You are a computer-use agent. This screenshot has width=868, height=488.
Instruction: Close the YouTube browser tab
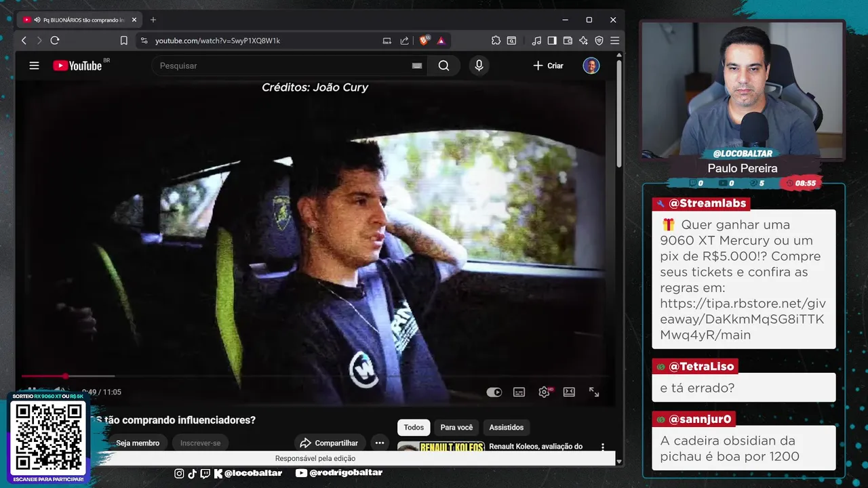pyautogui.click(x=134, y=20)
